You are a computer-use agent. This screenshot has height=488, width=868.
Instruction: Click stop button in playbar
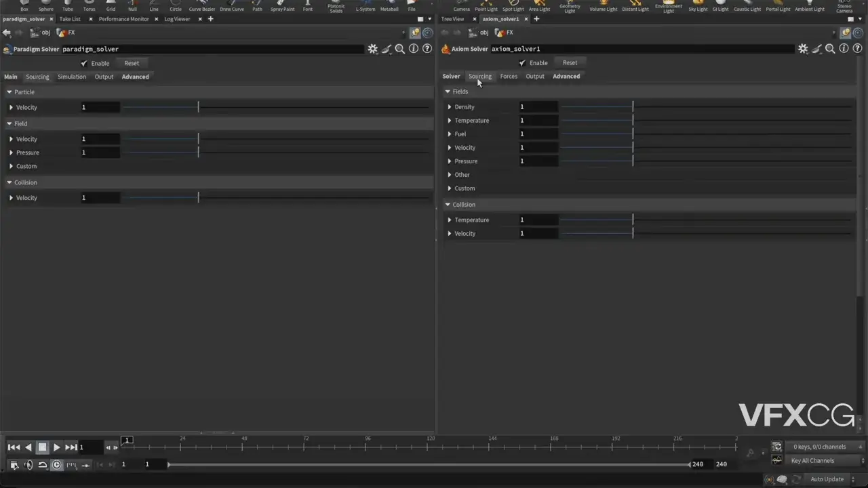(x=42, y=447)
